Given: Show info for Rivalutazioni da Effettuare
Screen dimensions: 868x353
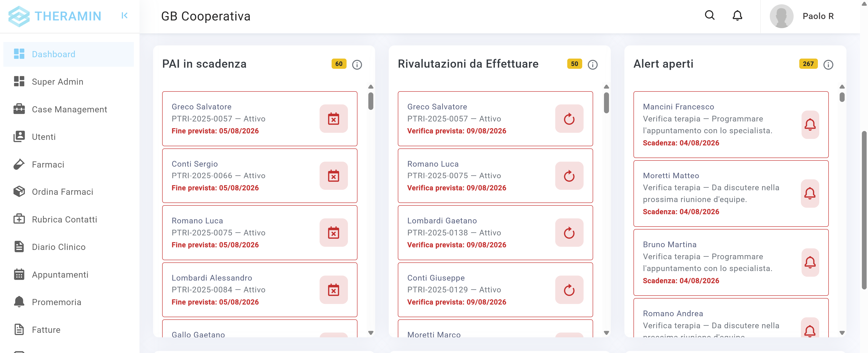Looking at the screenshot, I should (x=592, y=64).
